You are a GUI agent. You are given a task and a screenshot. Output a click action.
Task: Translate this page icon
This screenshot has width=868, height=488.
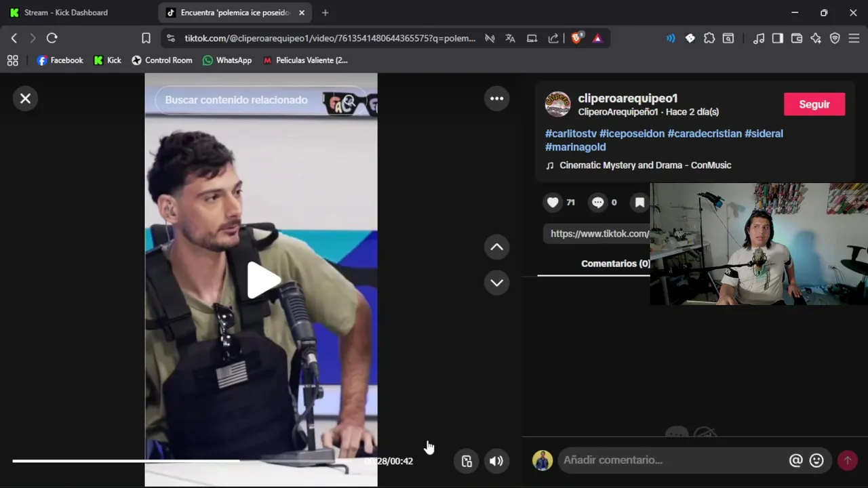coord(511,39)
